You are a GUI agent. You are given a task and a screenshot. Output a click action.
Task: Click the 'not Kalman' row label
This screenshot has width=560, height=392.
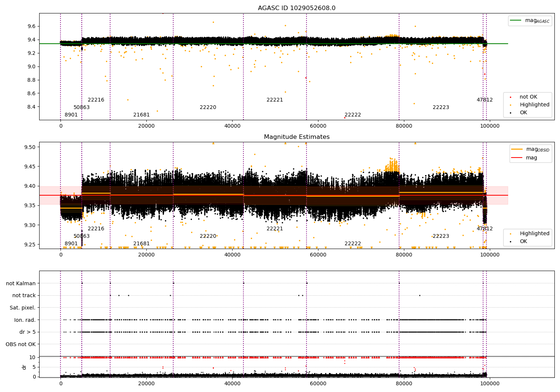[x=21, y=284]
